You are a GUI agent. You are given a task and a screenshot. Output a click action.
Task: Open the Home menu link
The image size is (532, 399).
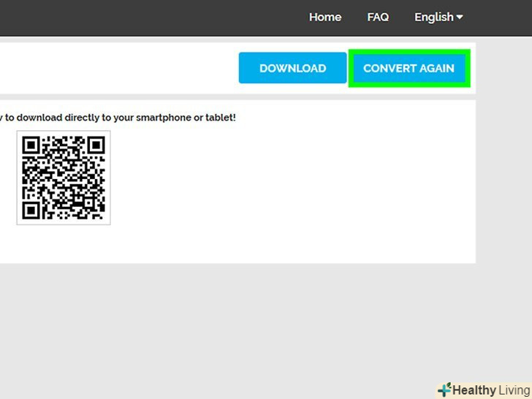point(325,17)
